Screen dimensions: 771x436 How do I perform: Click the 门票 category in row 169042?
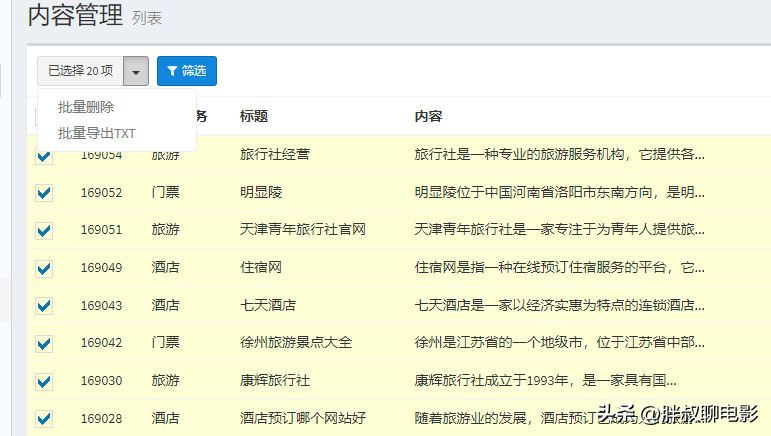pos(166,343)
